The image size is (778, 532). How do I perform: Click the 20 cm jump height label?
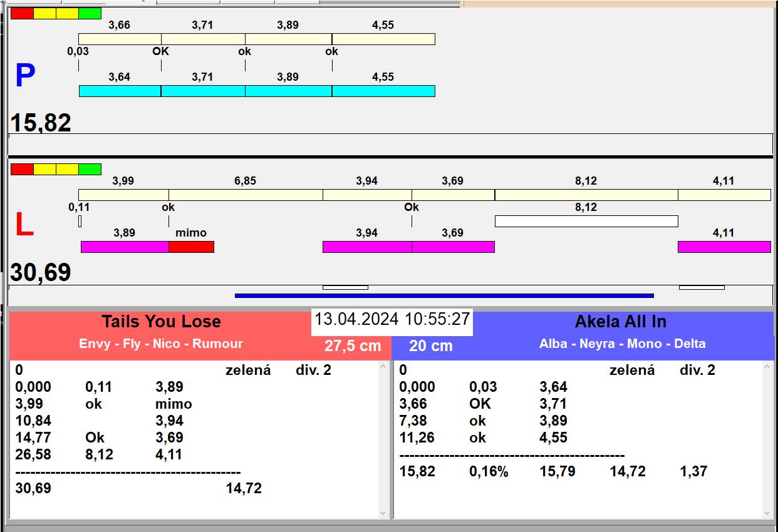[x=430, y=345]
